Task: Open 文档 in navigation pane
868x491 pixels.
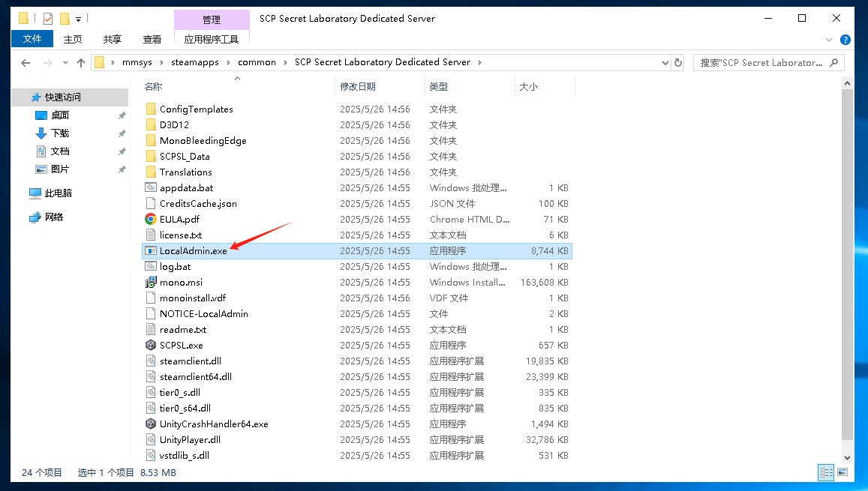Action: click(60, 151)
